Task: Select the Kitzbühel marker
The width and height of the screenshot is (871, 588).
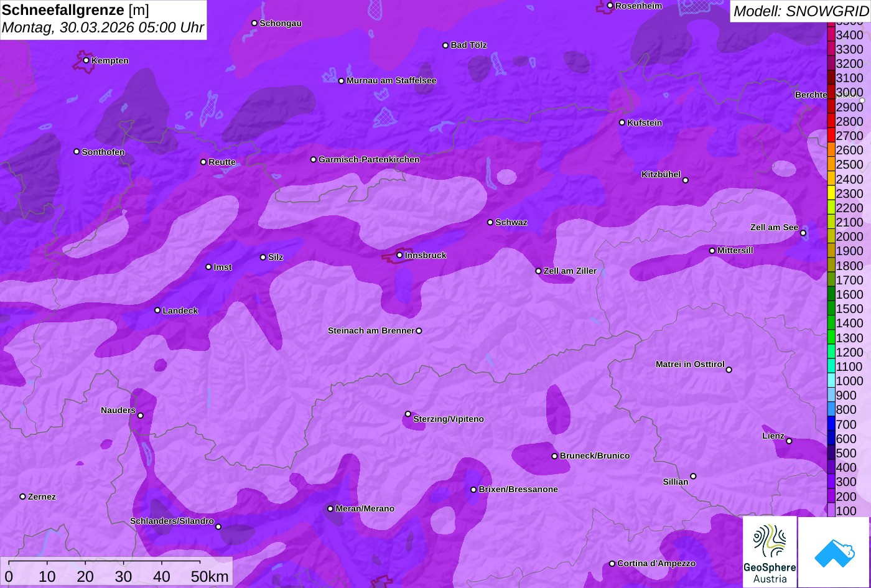Action: 685,180
